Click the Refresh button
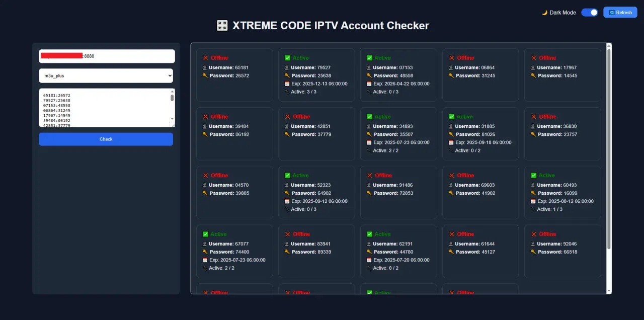 [620, 13]
